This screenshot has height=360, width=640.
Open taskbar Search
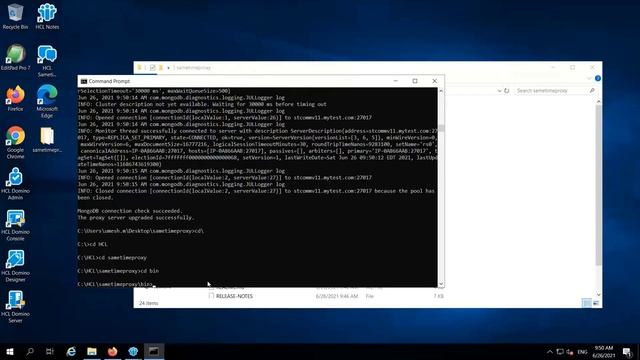point(30,351)
